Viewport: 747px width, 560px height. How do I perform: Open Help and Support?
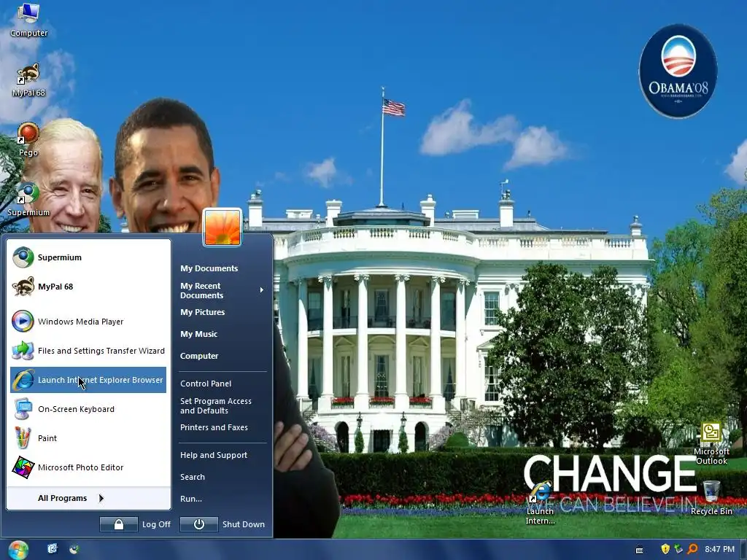(x=222, y=455)
